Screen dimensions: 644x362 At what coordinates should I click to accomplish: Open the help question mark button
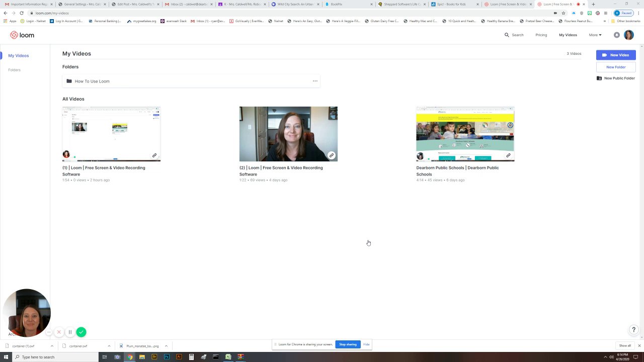click(633, 330)
